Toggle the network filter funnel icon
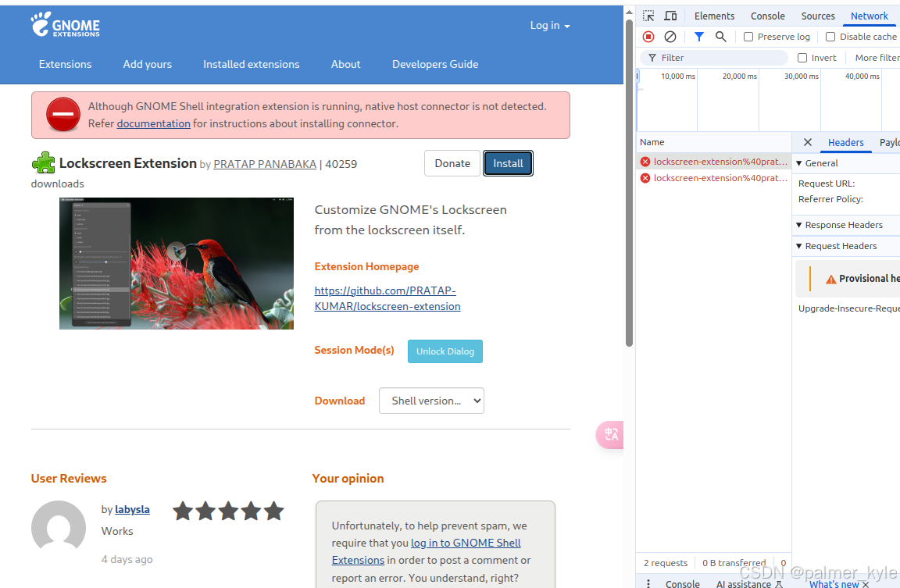The image size is (900, 588). click(699, 37)
